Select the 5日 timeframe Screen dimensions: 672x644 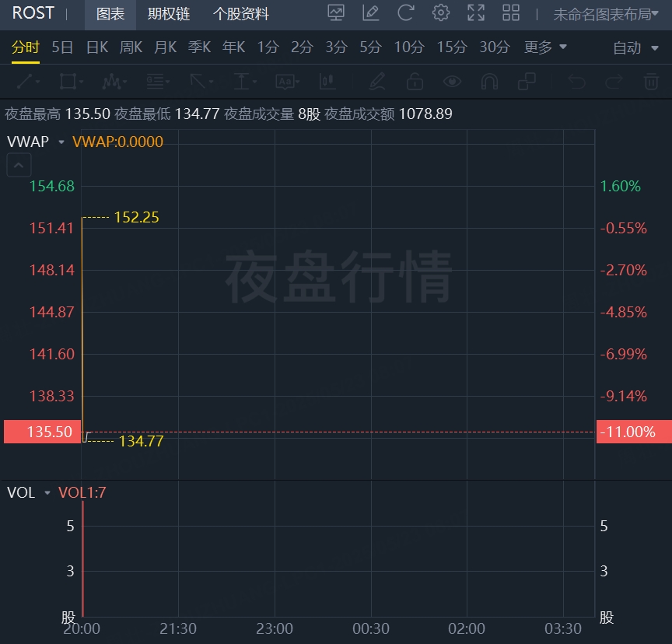[x=62, y=47]
